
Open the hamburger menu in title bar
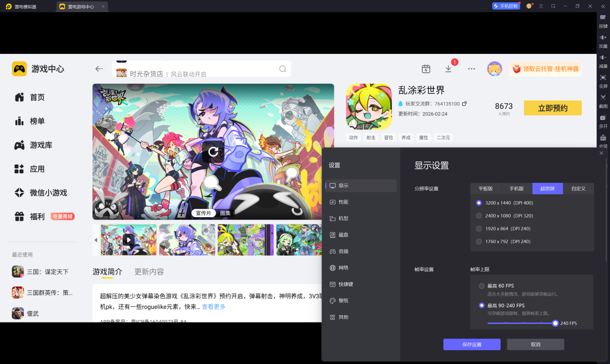click(x=541, y=6)
